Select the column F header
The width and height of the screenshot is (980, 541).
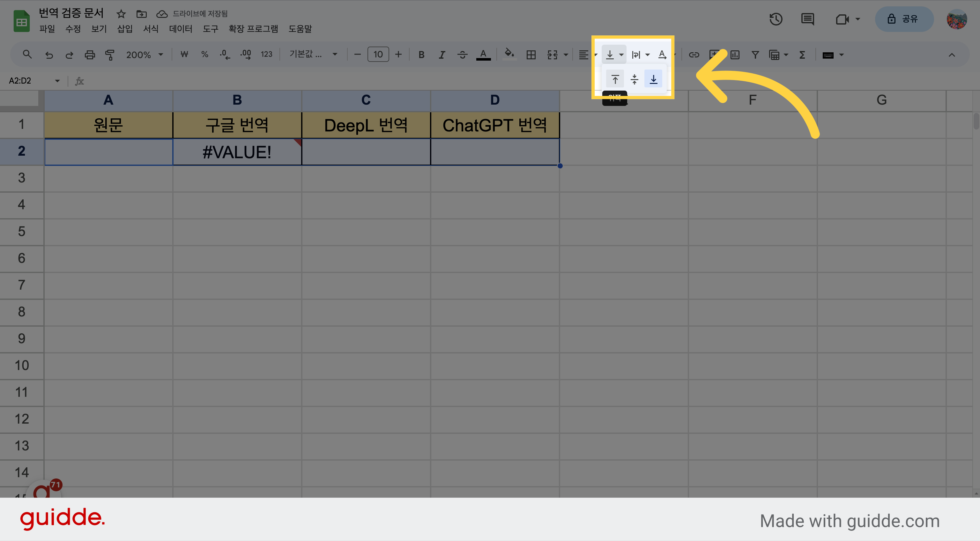pyautogui.click(x=753, y=100)
